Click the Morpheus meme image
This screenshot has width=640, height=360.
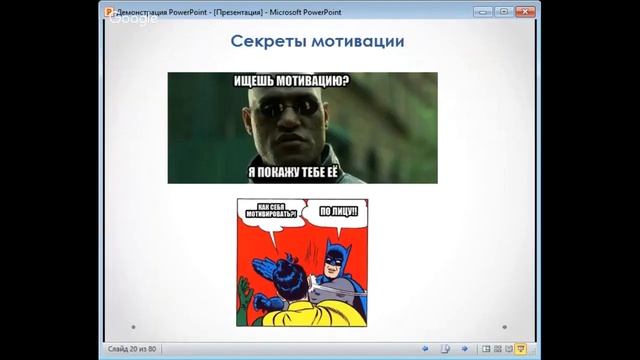(302, 128)
